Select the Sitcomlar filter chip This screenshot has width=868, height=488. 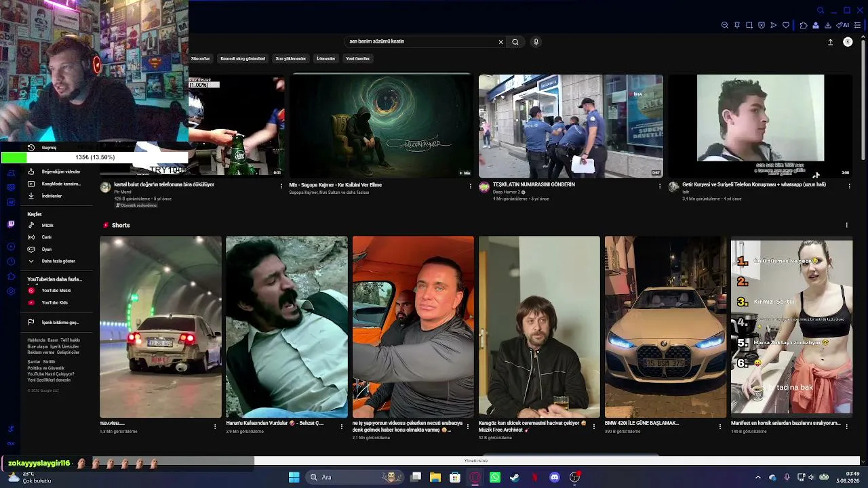click(201, 58)
